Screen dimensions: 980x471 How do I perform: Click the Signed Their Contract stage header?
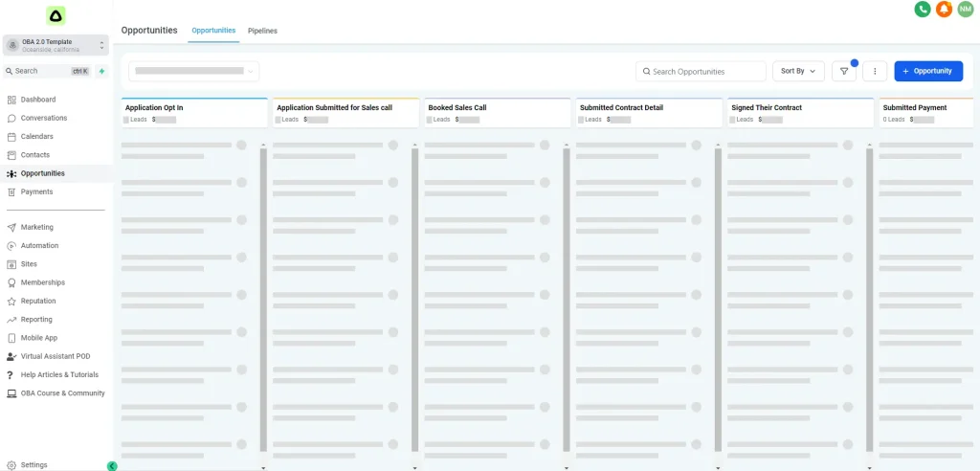click(801, 113)
